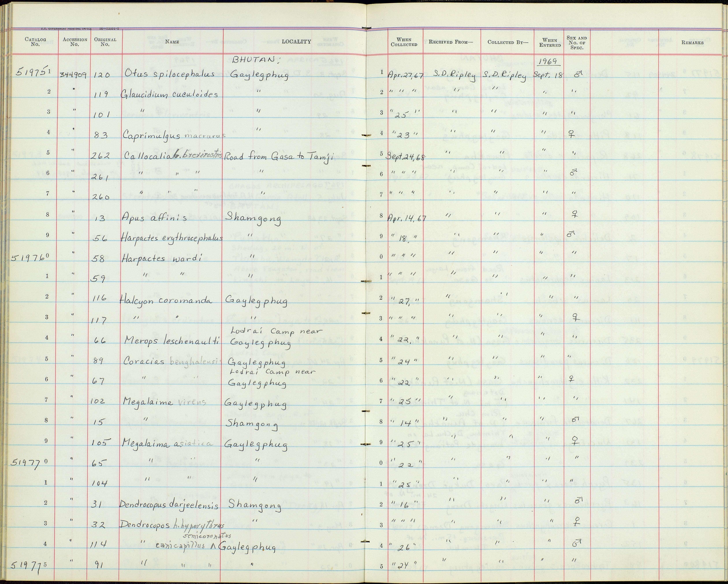Click the 'Name' column header
The width and height of the screenshot is (728, 584).
pos(172,42)
